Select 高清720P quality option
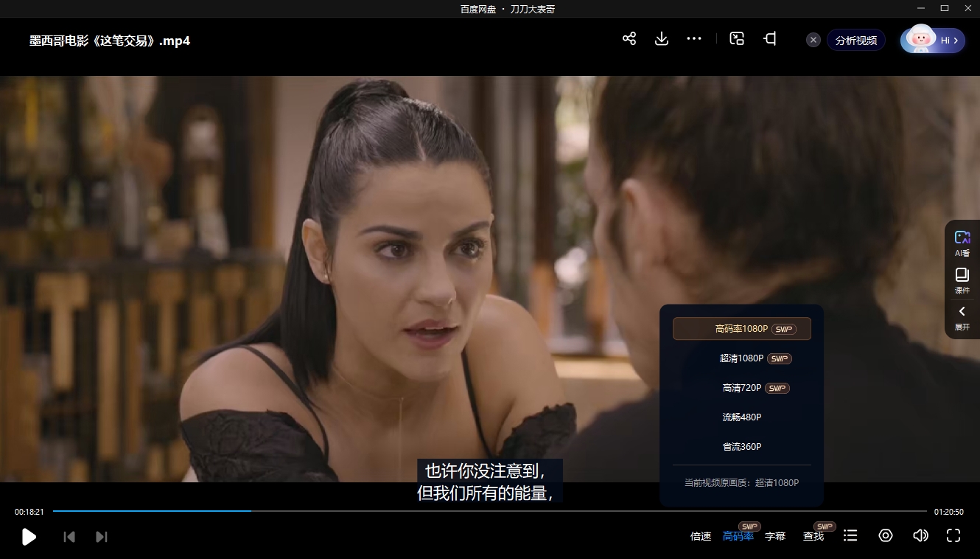This screenshot has width=980, height=559. pyautogui.click(x=742, y=388)
